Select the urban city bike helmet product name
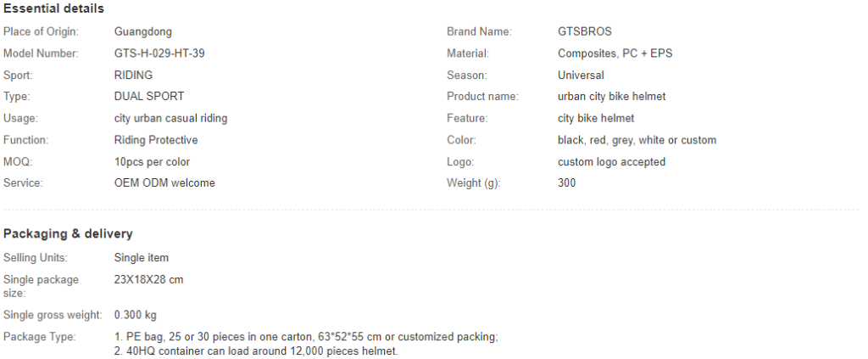 click(612, 97)
